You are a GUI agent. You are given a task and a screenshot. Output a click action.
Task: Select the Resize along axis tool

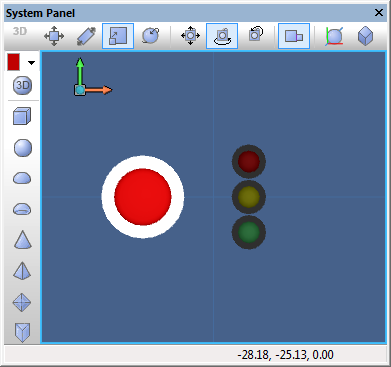tap(86, 36)
